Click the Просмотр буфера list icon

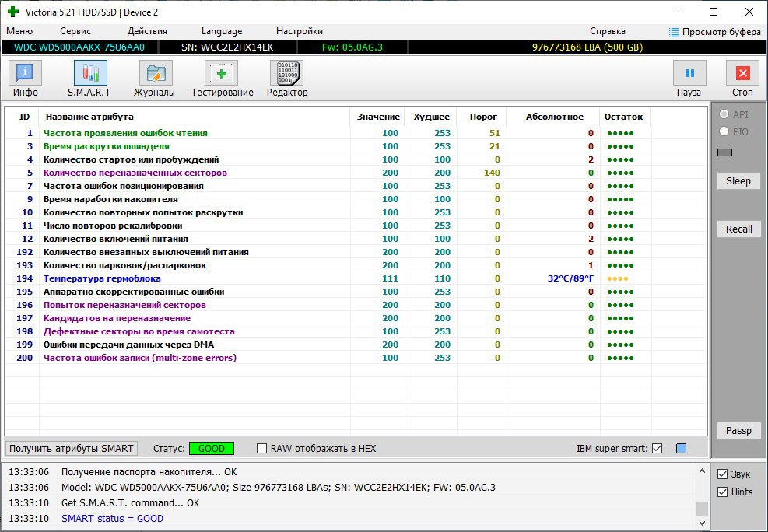click(x=674, y=33)
